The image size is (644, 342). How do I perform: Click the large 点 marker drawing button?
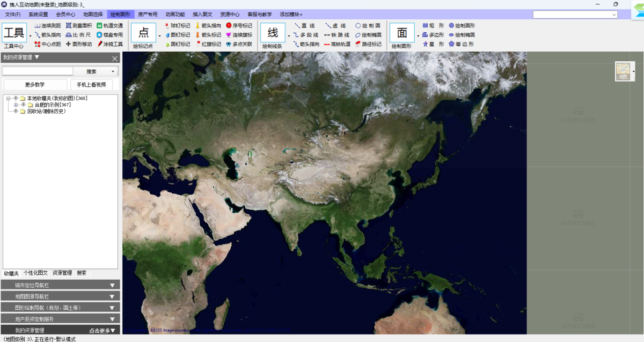(143, 33)
